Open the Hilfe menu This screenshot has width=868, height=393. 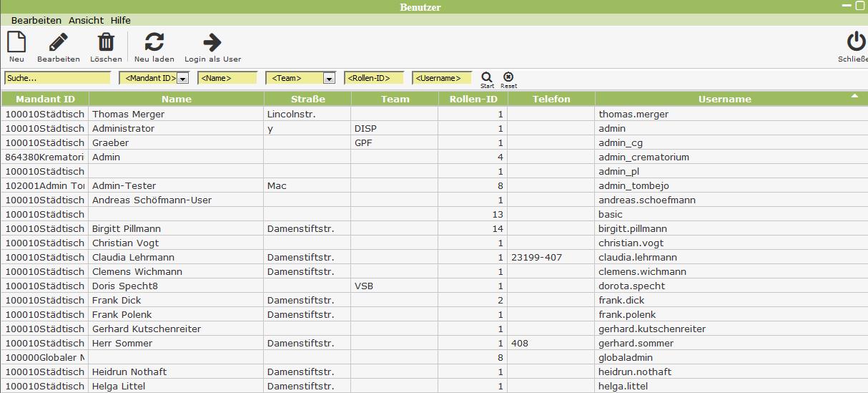[x=120, y=21]
